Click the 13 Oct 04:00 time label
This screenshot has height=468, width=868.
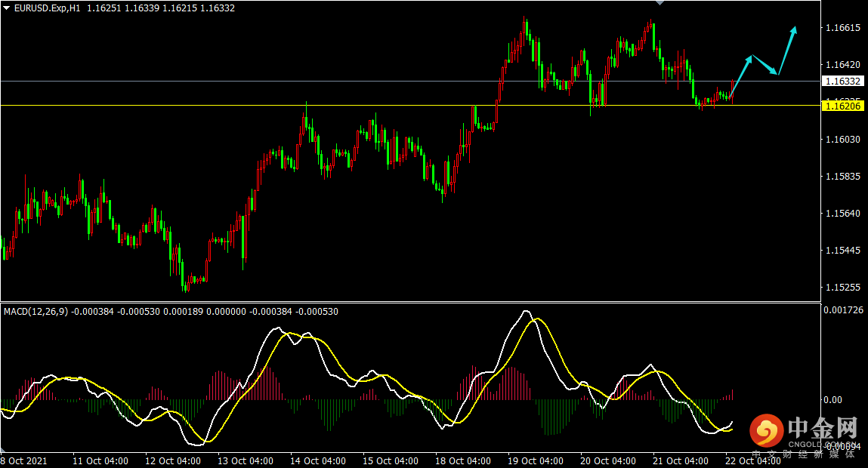click(246, 460)
